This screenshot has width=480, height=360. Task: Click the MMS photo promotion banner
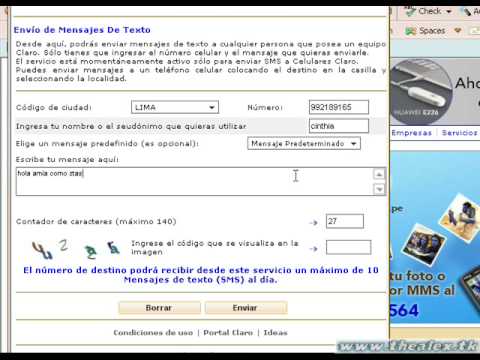[x=435, y=237]
